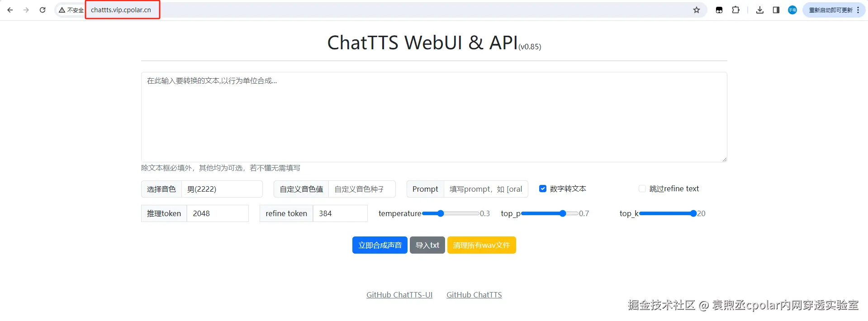The height and width of the screenshot is (321, 868).
Task: Click the 立即合成声音 button
Action: click(x=380, y=245)
